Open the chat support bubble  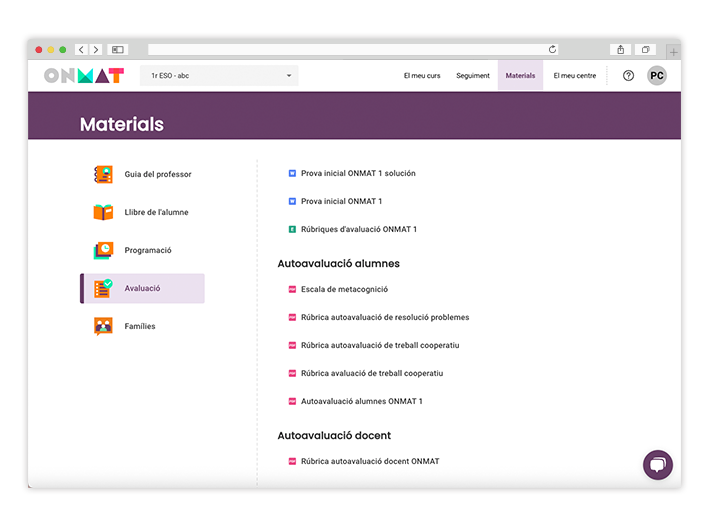[657, 465]
